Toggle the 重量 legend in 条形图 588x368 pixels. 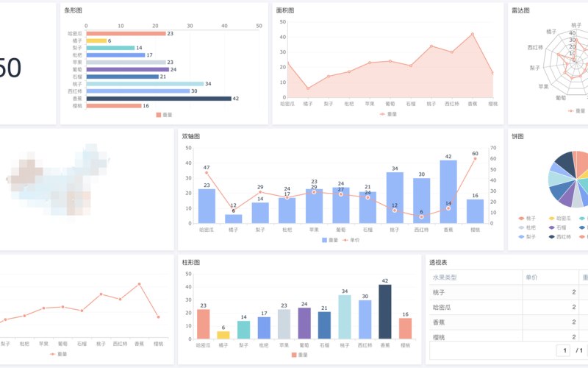[x=164, y=115]
